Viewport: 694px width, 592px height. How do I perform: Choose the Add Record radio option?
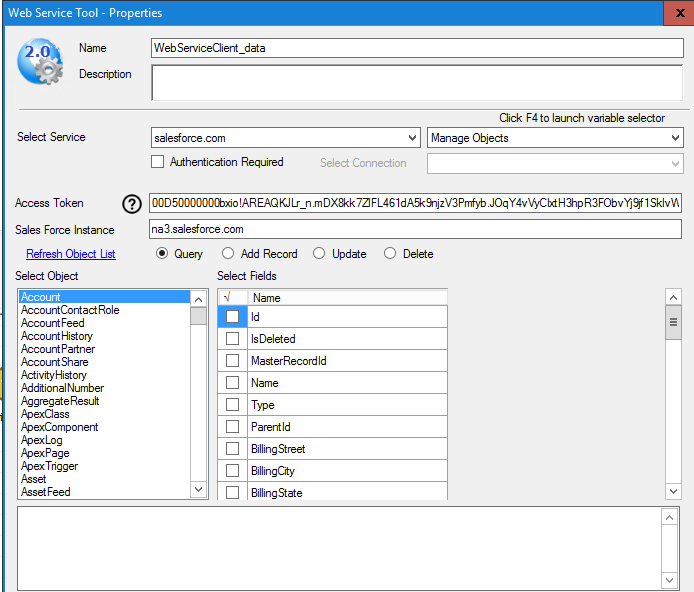(228, 254)
